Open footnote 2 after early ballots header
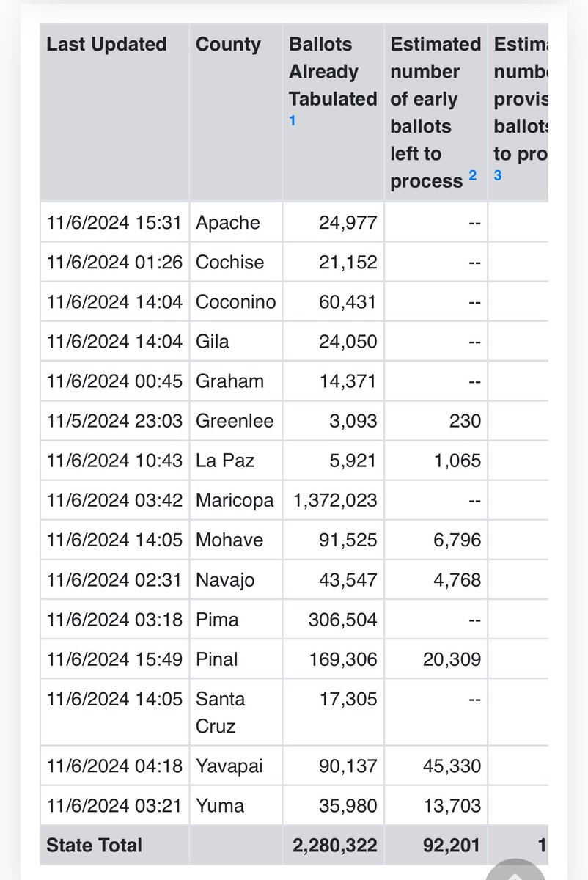The height and width of the screenshot is (880, 588). [x=473, y=175]
